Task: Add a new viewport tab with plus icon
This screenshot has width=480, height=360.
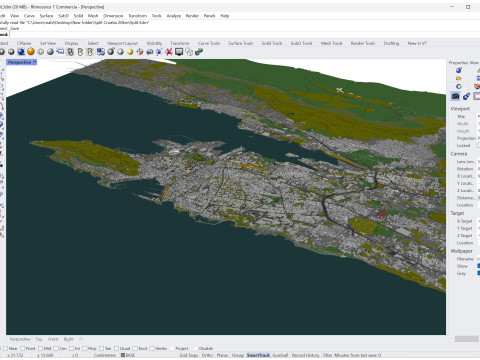Action: [81, 339]
